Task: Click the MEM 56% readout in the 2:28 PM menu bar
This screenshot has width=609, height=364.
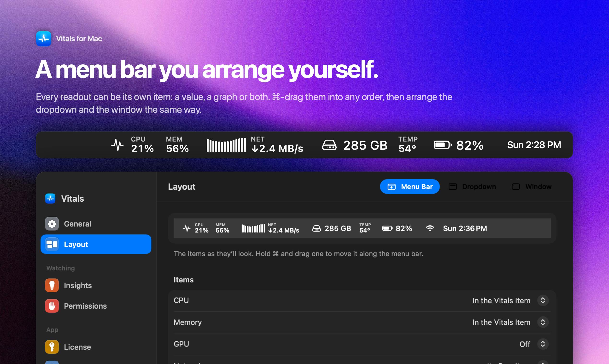Action: pos(177,145)
